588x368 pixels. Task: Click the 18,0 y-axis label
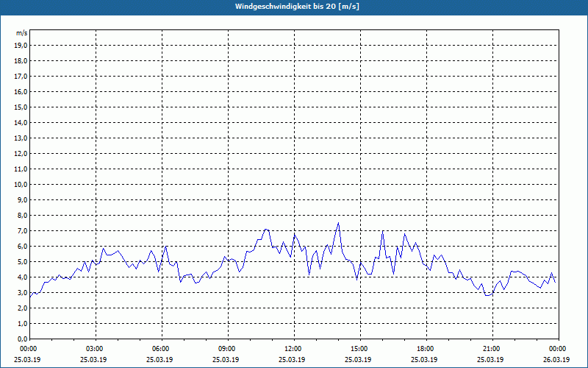click(x=21, y=61)
